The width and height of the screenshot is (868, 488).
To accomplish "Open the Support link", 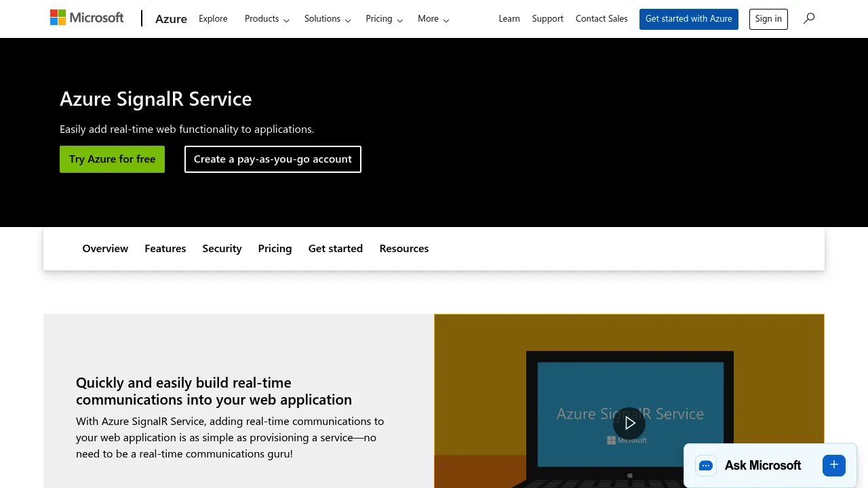I will [x=548, y=19].
